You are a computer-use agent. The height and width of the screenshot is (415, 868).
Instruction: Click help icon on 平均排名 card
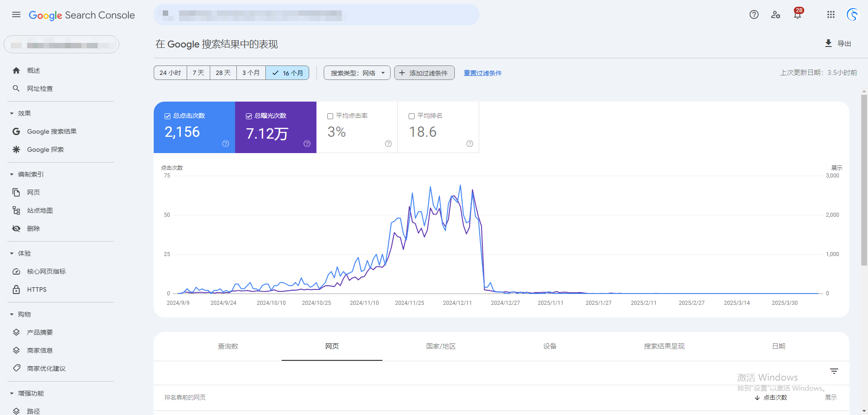[x=470, y=144]
